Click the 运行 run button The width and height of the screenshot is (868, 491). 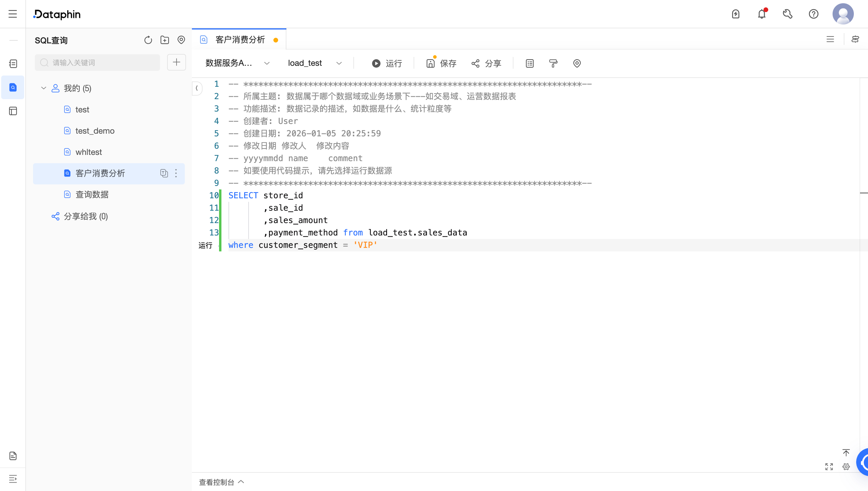point(387,63)
